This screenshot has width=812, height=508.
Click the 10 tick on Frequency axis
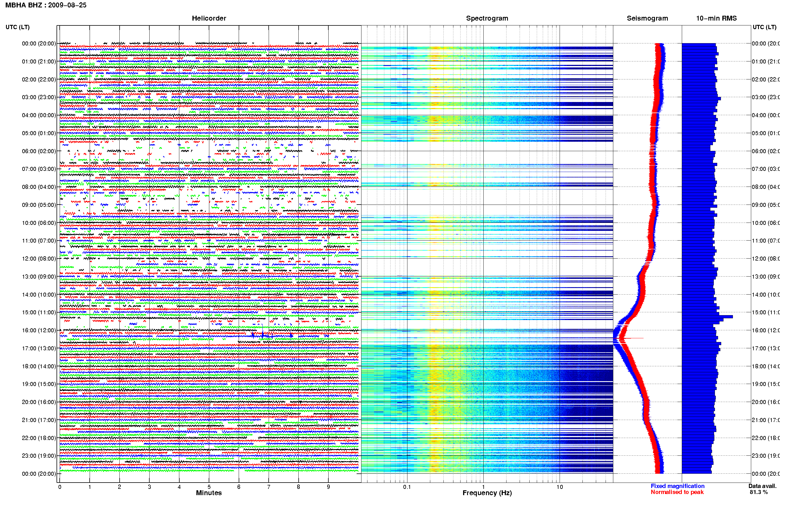[x=560, y=487]
